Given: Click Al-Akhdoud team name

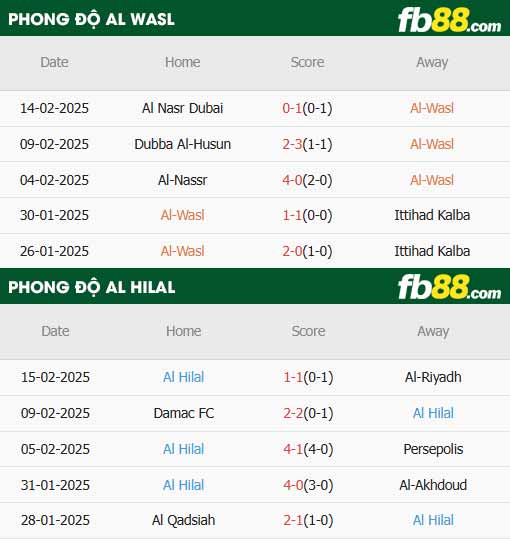Looking at the screenshot, I should [x=433, y=485].
